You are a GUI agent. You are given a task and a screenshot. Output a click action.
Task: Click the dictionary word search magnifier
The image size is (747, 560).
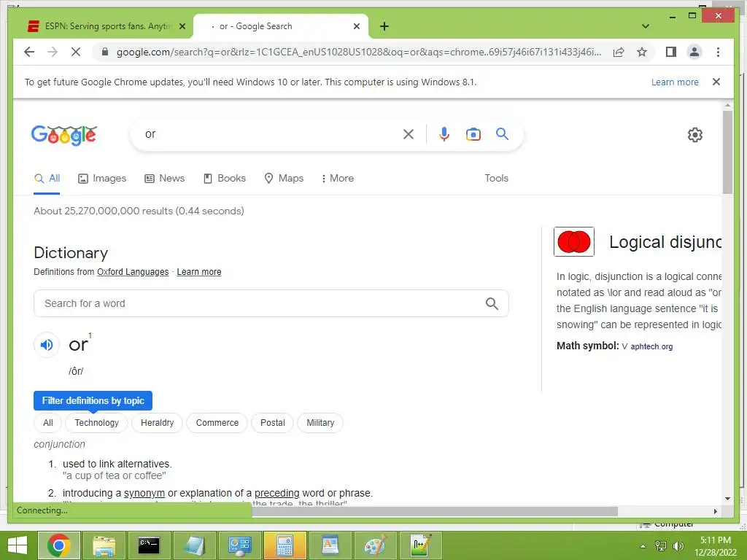492,303
